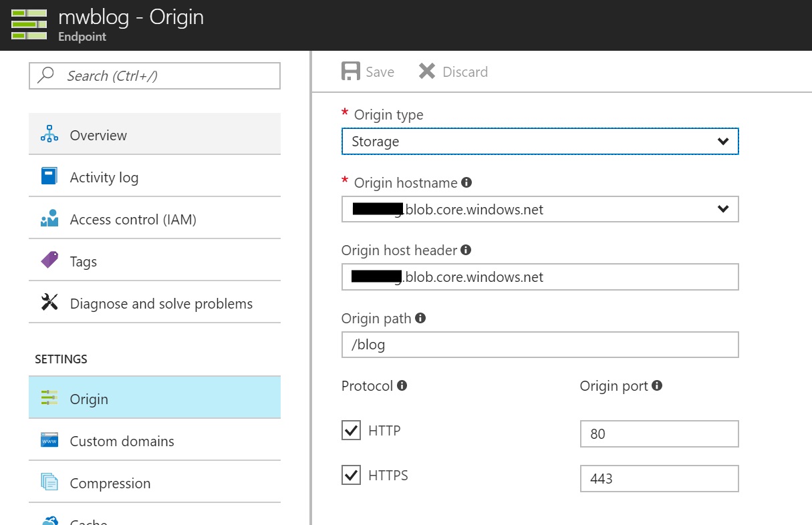Screen dimensions: 812x525
Task: Click the Activity log book icon
Action: point(49,176)
